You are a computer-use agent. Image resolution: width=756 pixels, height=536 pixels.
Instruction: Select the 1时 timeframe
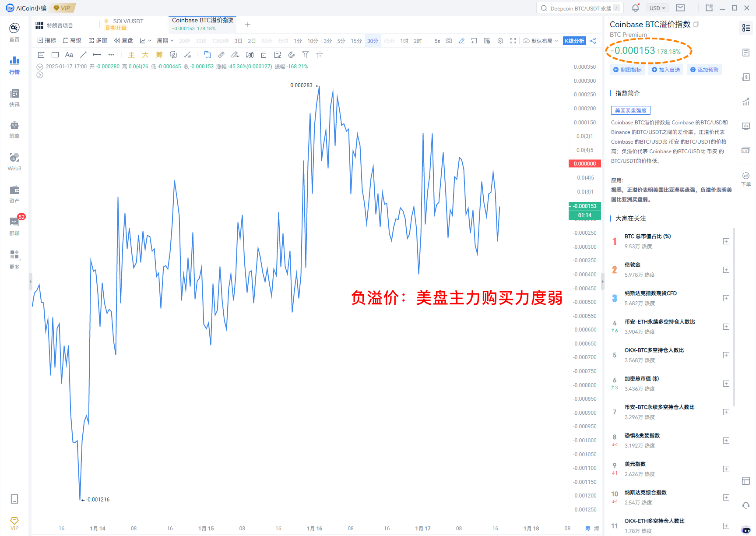click(404, 41)
